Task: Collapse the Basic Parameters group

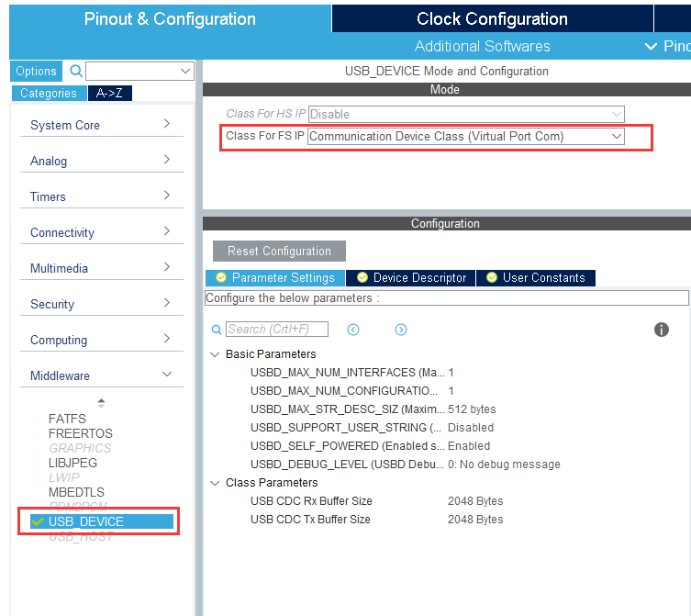Action: pyautogui.click(x=215, y=354)
